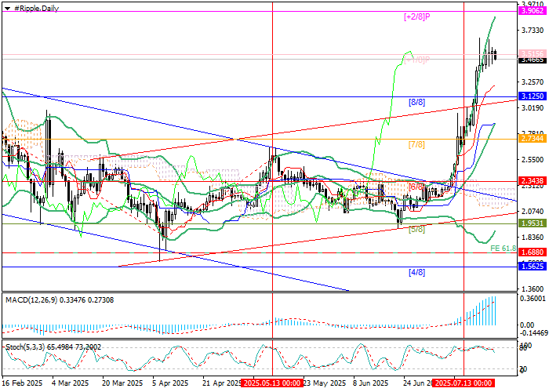Click the gray 3.4665 current price tag

click(x=532, y=60)
